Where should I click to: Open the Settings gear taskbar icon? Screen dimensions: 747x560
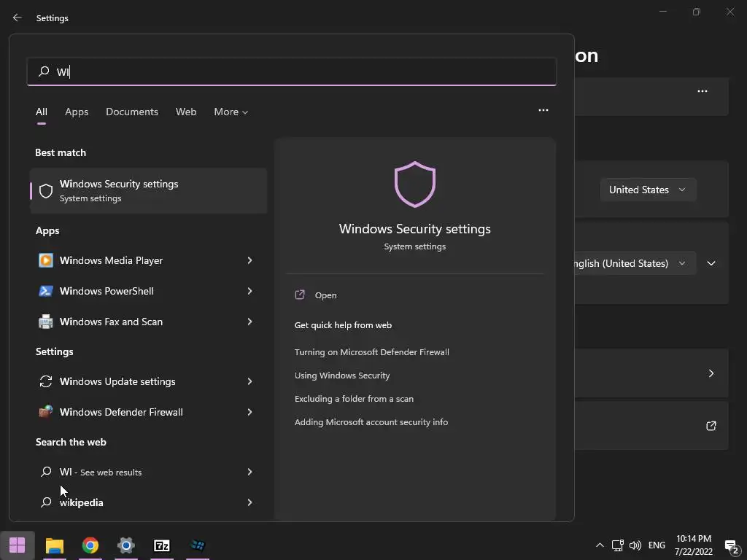pyautogui.click(x=125, y=545)
